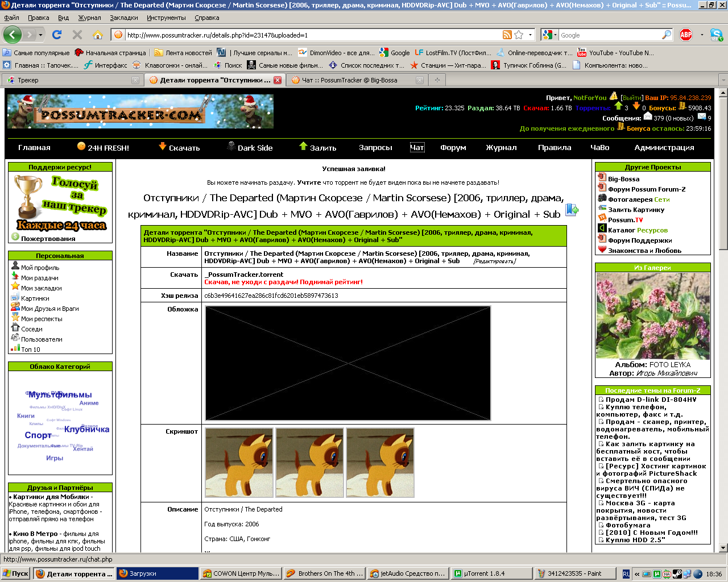Click the Клубничка tag in category cloud
Viewport: 728px width, 582px height.
(86, 429)
